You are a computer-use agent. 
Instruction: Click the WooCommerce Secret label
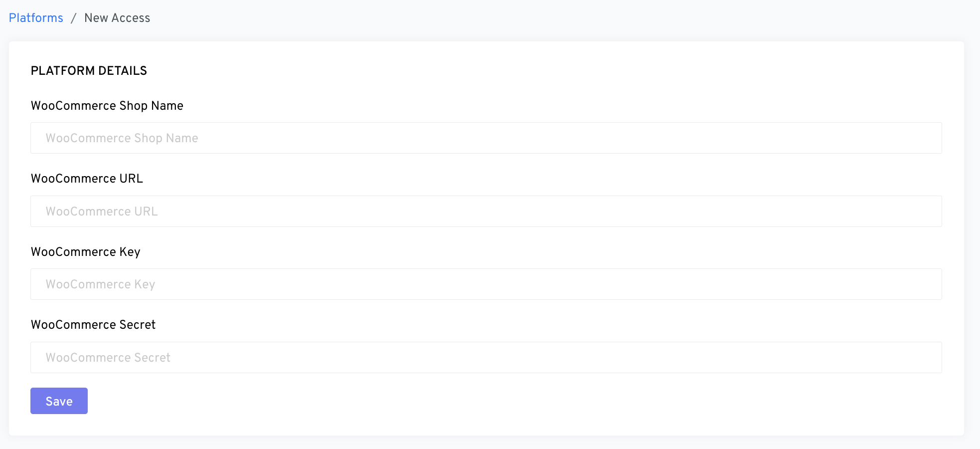coord(93,325)
